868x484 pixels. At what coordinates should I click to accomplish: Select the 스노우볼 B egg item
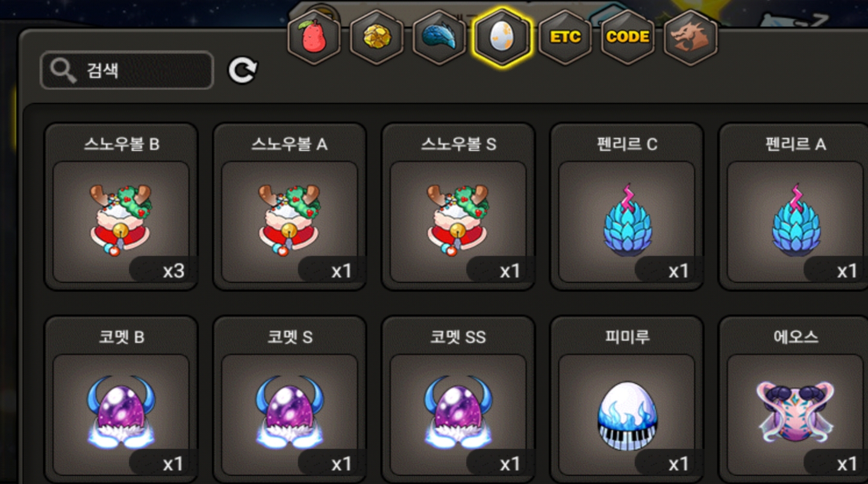point(121,207)
